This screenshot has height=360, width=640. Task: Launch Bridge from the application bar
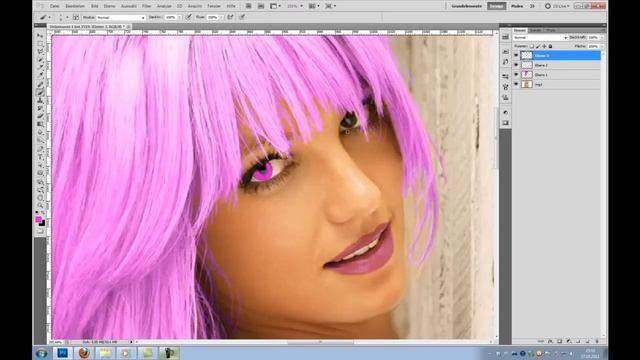click(248, 6)
